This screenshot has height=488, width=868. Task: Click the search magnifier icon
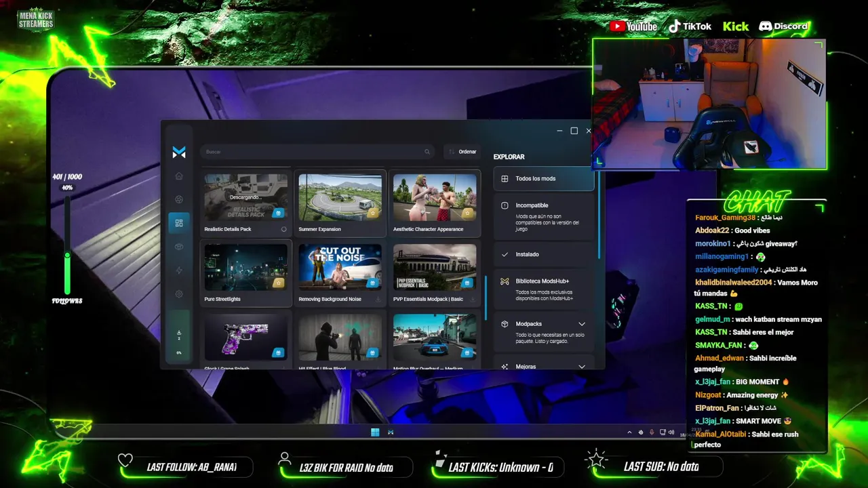(x=427, y=152)
